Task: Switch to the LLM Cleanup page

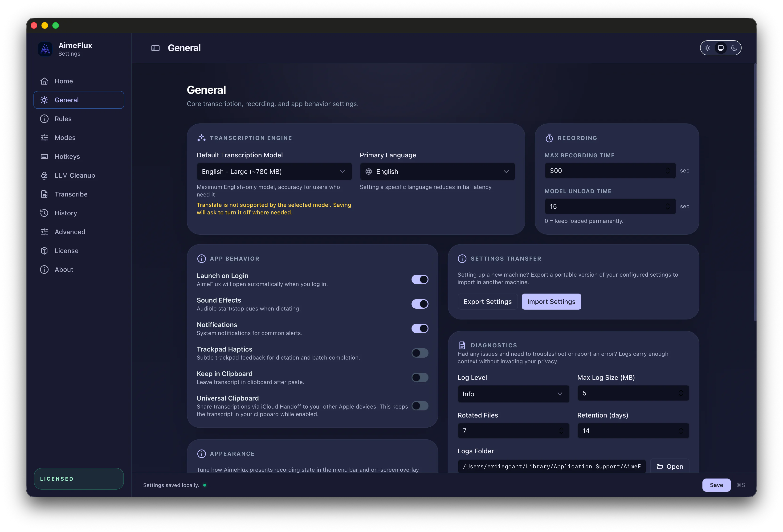Action: click(x=79, y=176)
